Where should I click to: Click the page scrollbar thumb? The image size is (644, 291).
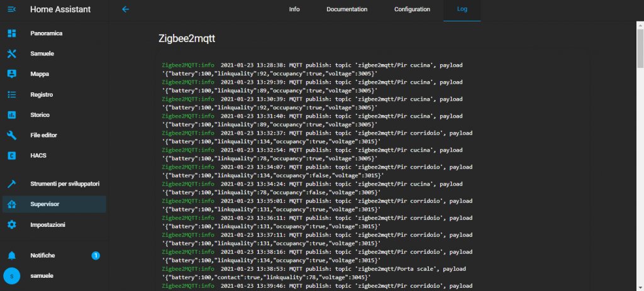640,48
